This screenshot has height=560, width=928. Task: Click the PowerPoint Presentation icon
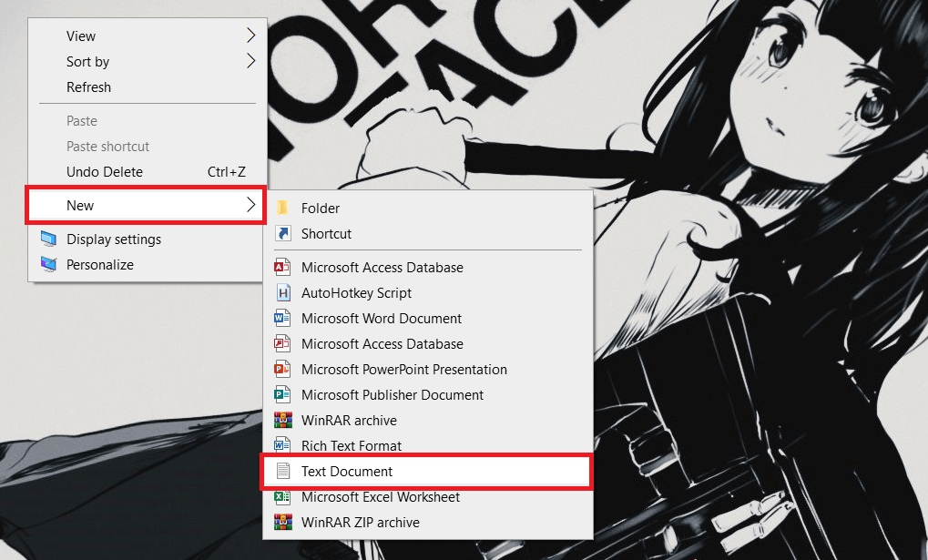point(283,370)
